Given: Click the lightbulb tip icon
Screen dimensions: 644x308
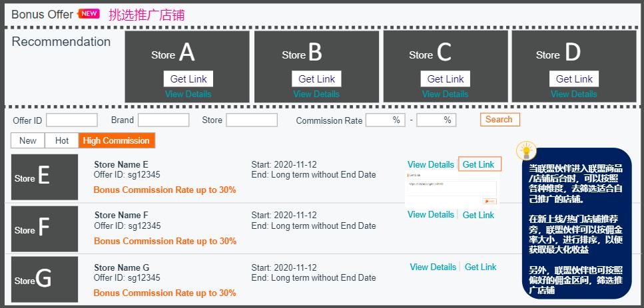Looking at the screenshot, I should (526, 151).
